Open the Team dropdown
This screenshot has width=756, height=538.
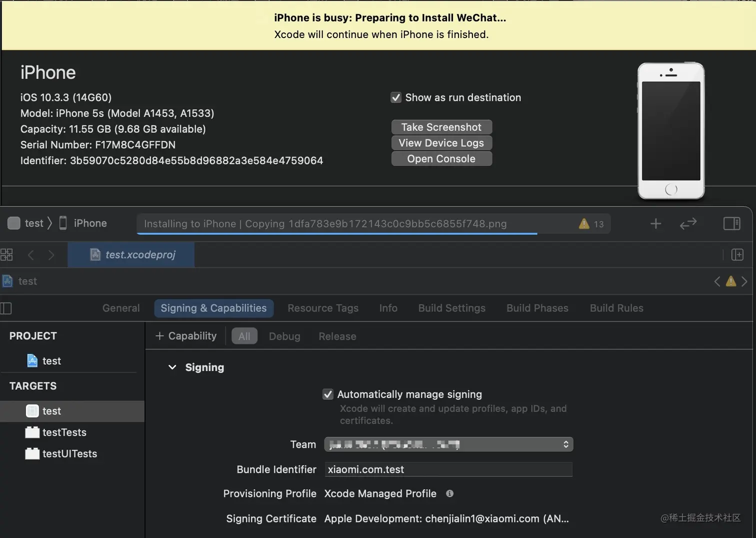[x=448, y=444]
